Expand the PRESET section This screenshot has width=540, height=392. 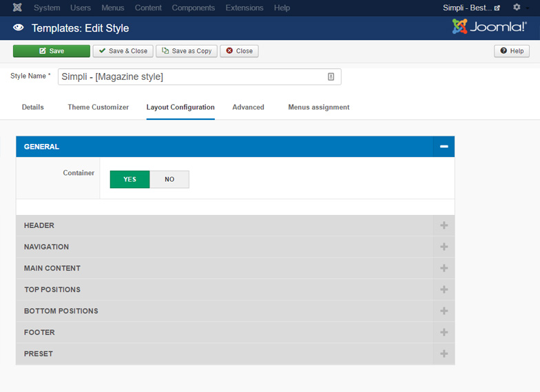pyautogui.click(x=444, y=353)
